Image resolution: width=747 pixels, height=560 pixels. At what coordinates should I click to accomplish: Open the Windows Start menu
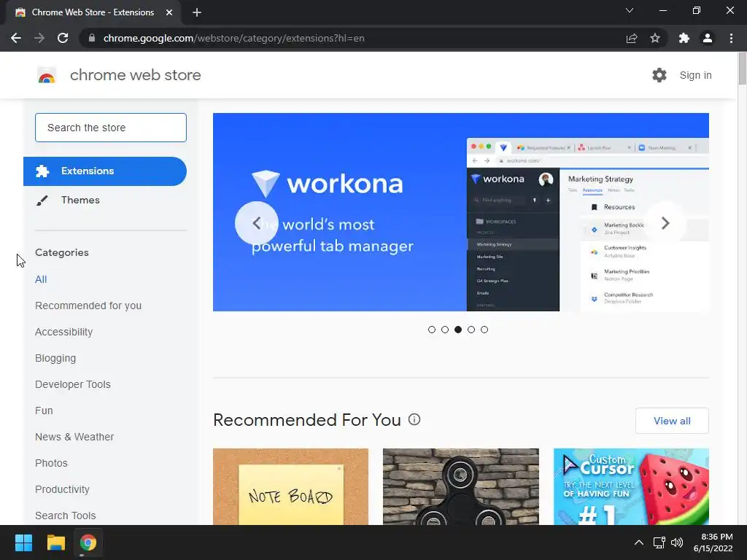click(23, 542)
